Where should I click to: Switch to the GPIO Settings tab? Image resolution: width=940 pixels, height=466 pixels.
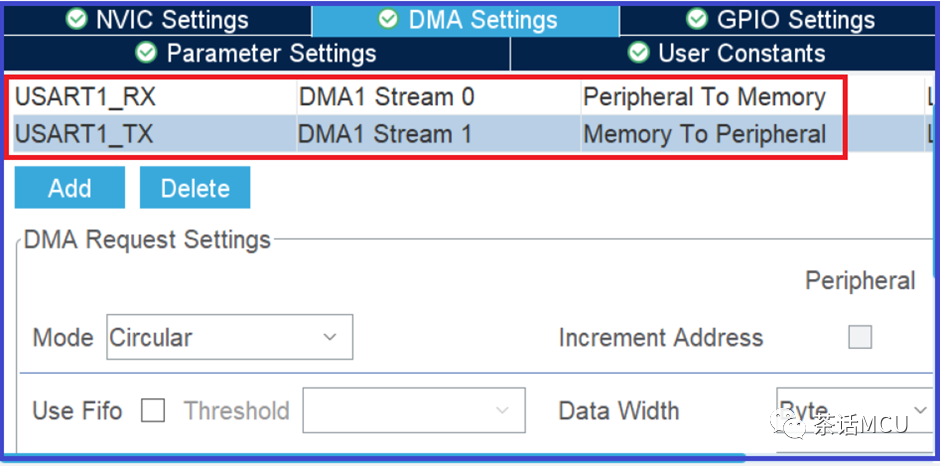779,20
